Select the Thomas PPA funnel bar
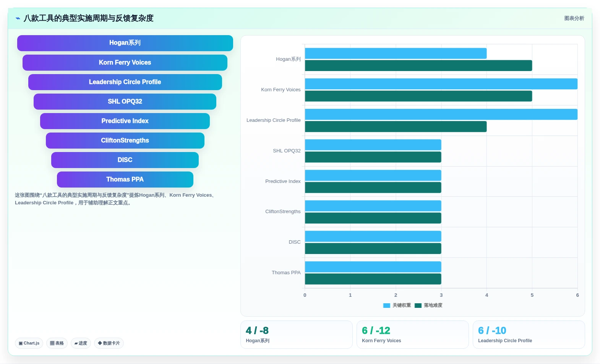Viewport: 600px width, 364px height. coord(125,180)
